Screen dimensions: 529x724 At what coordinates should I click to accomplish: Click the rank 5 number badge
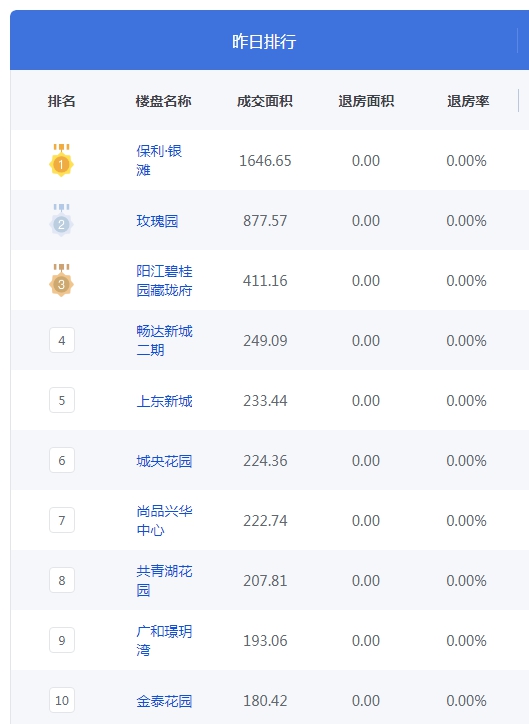click(x=62, y=400)
